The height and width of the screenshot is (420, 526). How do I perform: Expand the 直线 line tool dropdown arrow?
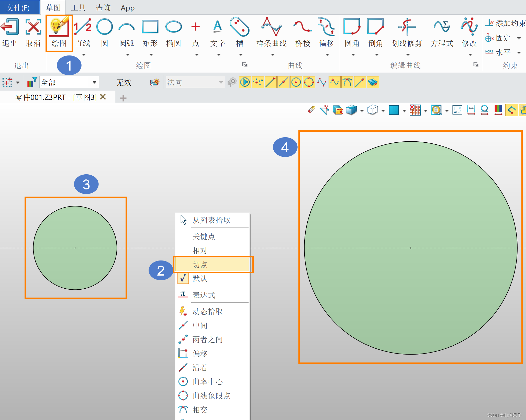(84, 54)
